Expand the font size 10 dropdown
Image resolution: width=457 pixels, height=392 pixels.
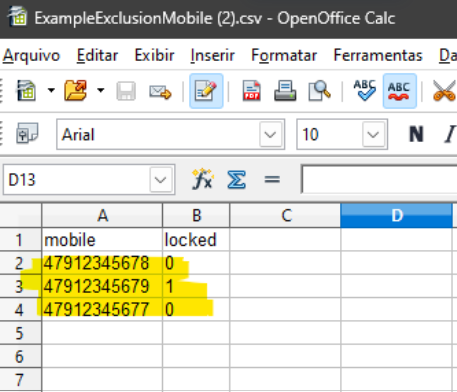373,135
